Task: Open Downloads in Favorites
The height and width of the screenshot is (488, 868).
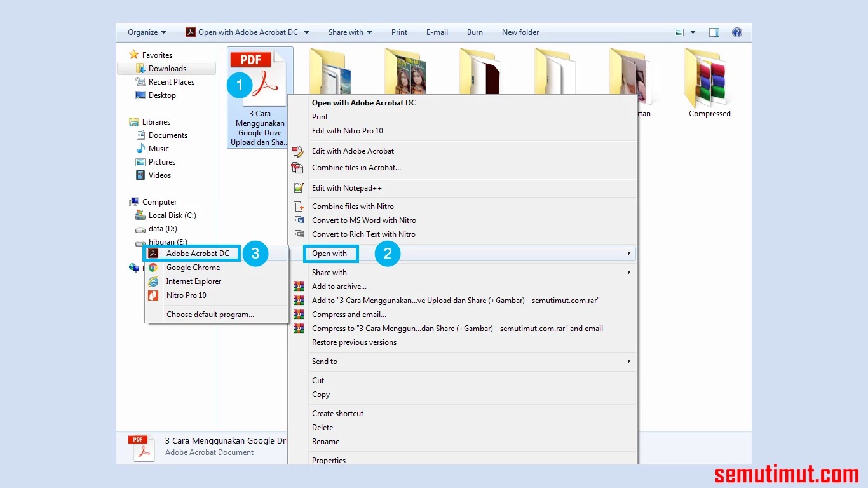Action: pos(166,69)
